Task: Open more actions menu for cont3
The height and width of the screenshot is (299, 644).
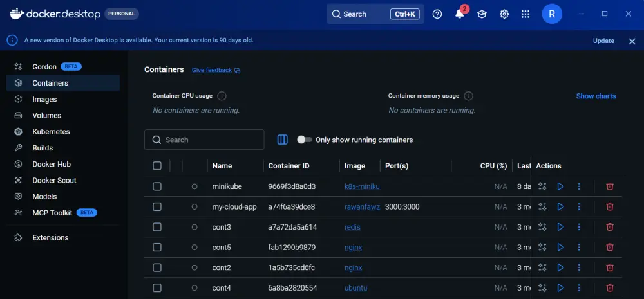Action: point(579,227)
